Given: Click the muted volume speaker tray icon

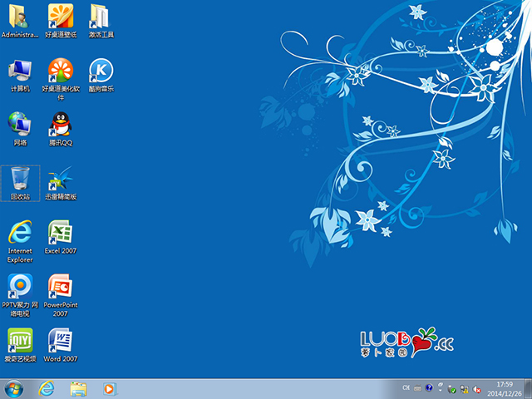Looking at the screenshot, I should (476, 390).
